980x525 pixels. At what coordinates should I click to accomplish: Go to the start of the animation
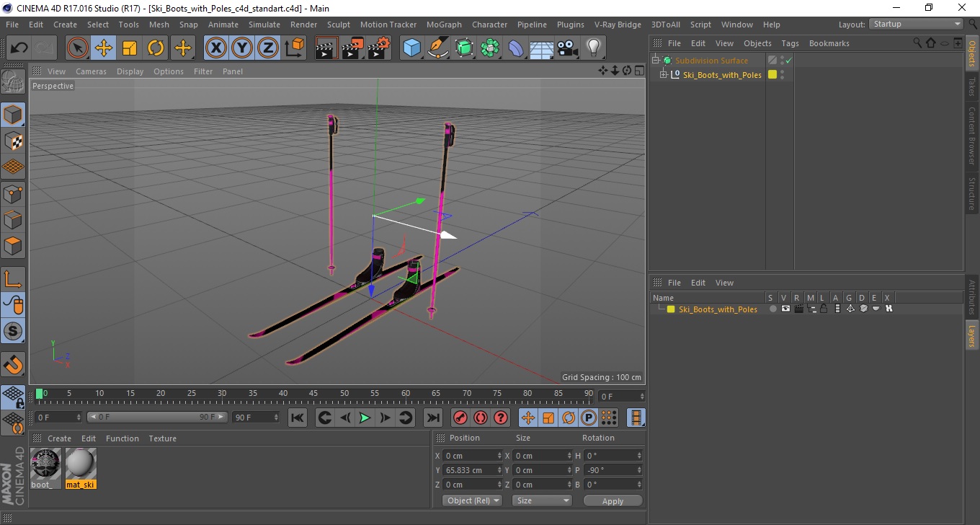tap(298, 418)
